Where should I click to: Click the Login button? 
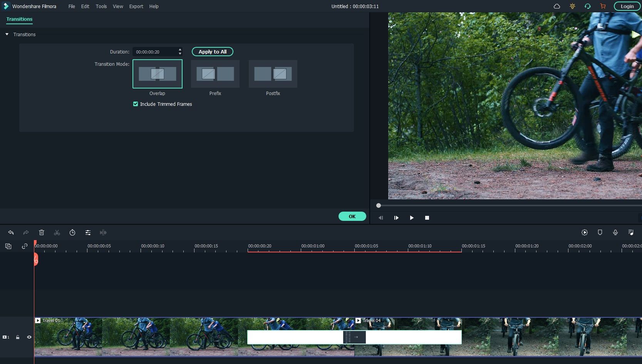tap(627, 6)
